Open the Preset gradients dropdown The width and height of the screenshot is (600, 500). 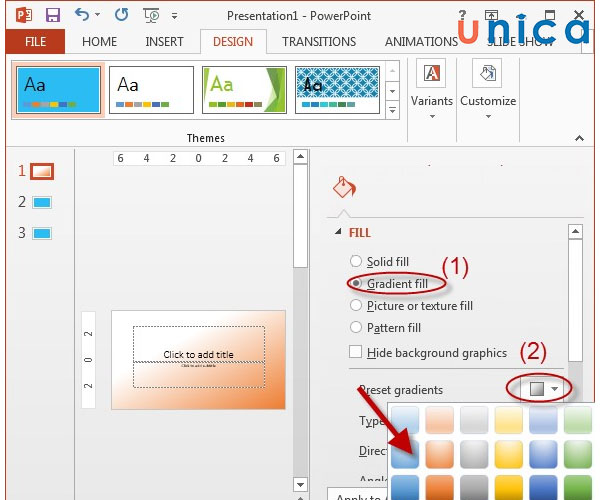tap(543, 389)
